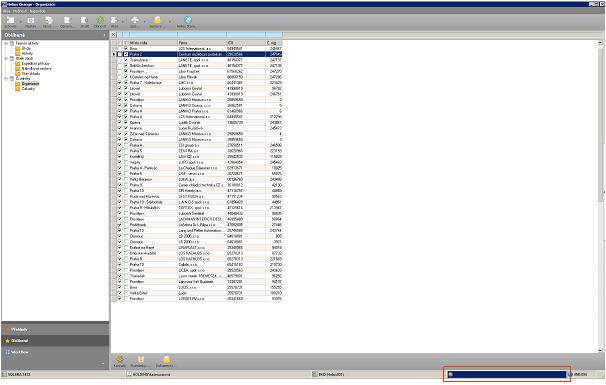
Task: Click the arrow in the Oblíbené panel header
Action: 104,35
